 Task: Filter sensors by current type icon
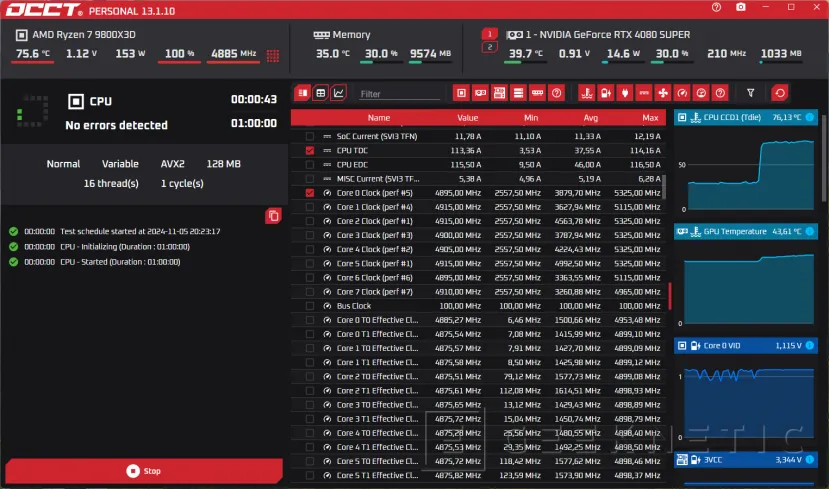pos(644,93)
